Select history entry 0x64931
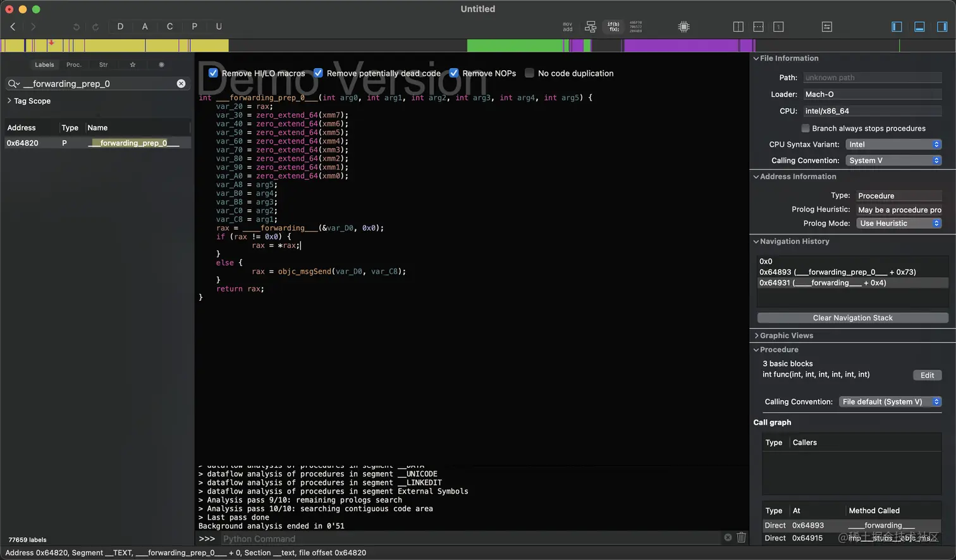The image size is (956, 560). 852,283
